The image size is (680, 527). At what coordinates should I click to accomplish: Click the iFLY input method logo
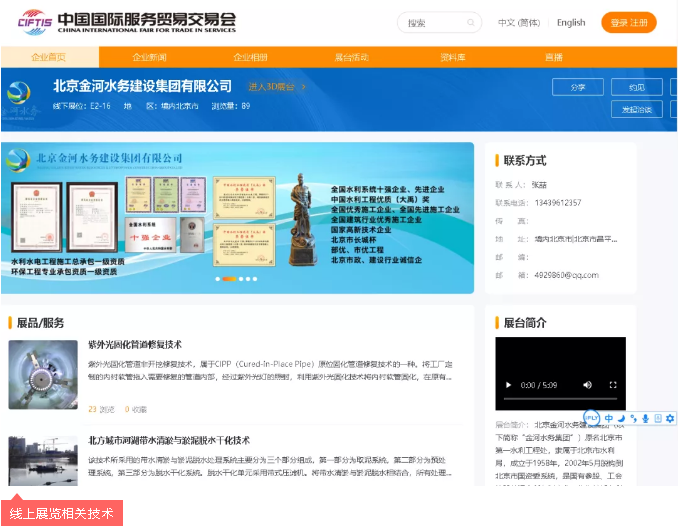592,418
